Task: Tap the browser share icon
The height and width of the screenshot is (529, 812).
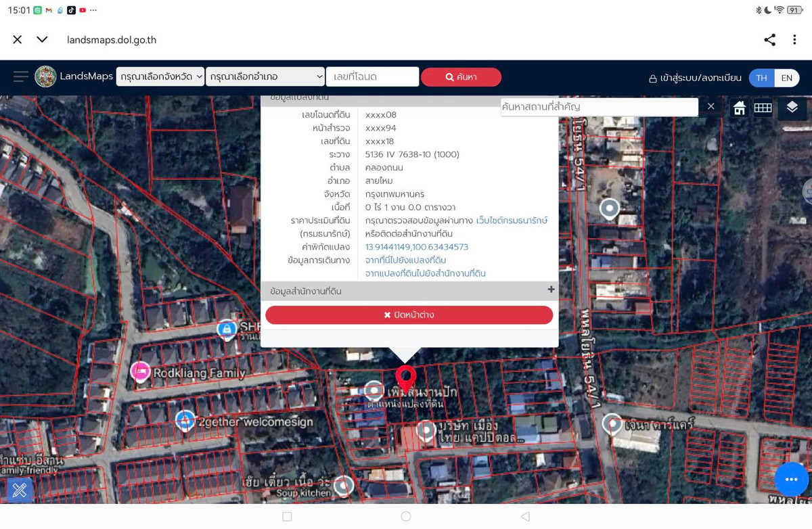Action: click(x=769, y=40)
